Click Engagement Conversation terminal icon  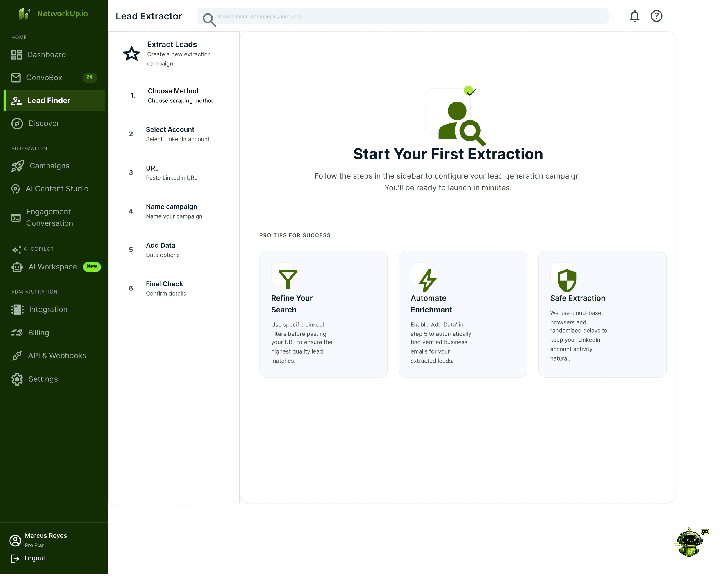pyautogui.click(x=16, y=218)
